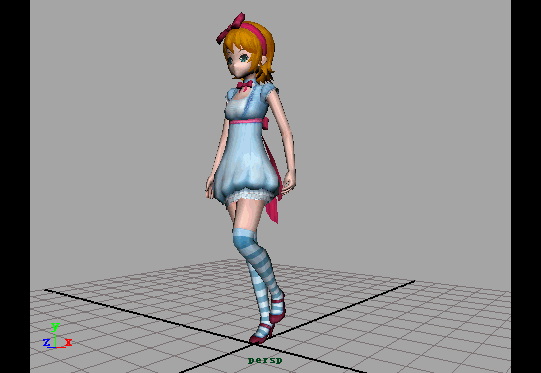Viewport: 541px width, 373px height.
Task: Click the front red shoe
Action: [x=262, y=334]
